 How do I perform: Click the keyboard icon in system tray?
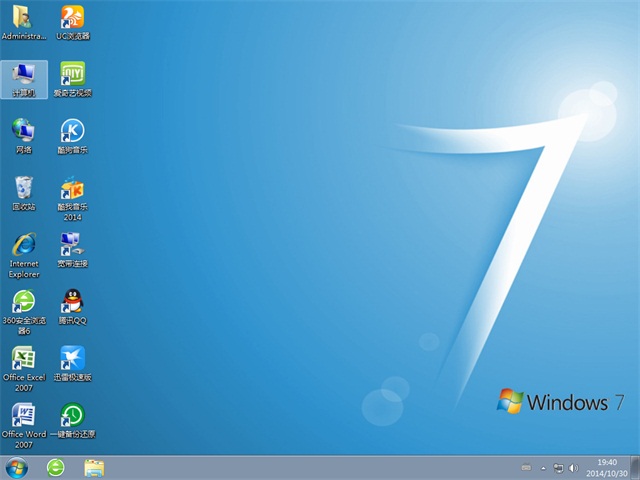527,468
